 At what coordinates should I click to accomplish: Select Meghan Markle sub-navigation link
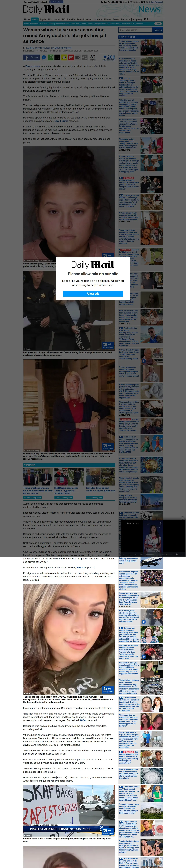102,24
